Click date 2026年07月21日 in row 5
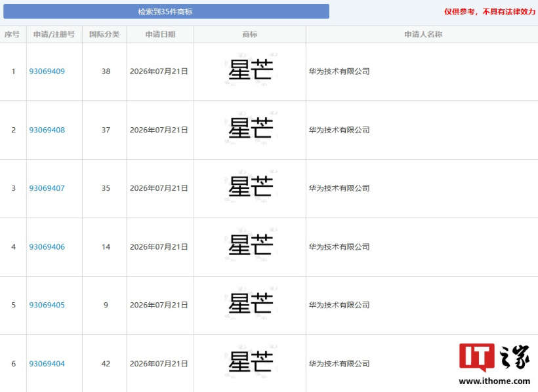 point(159,305)
